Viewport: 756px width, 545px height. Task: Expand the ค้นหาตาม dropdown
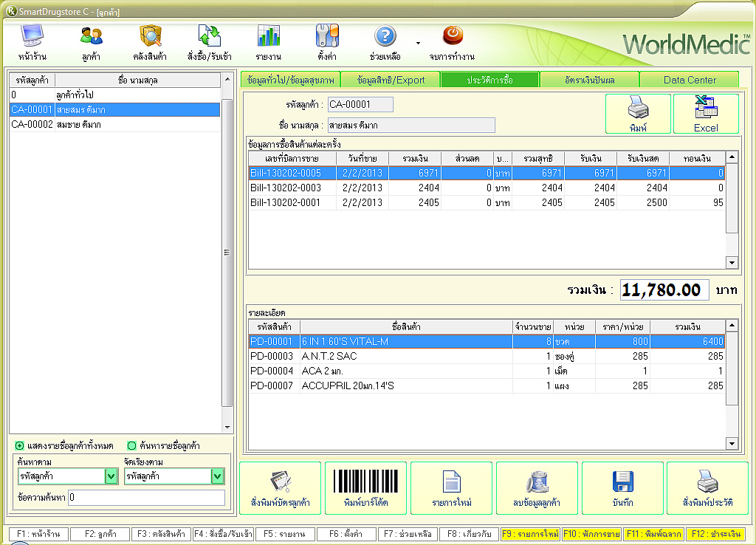coord(111,477)
